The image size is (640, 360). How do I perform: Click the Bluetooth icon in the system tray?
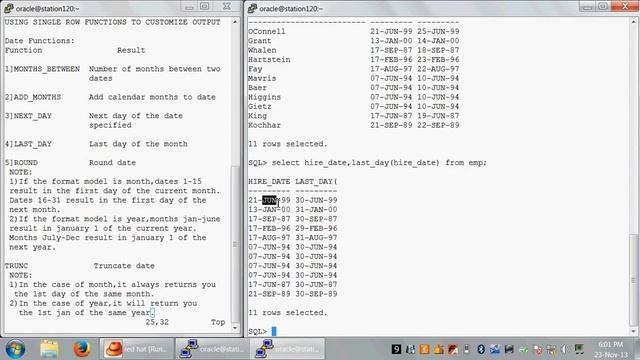click(x=481, y=349)
